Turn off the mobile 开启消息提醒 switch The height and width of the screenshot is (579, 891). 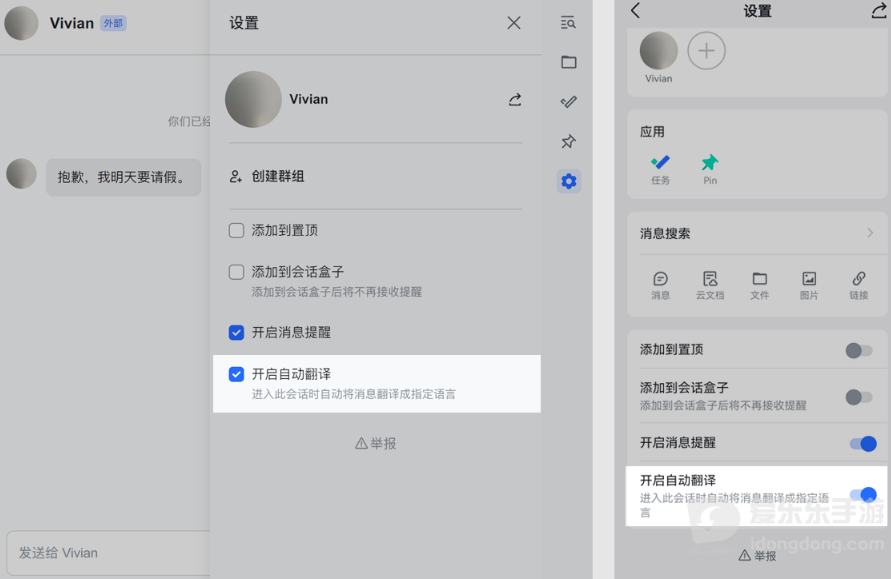(863, 443)
